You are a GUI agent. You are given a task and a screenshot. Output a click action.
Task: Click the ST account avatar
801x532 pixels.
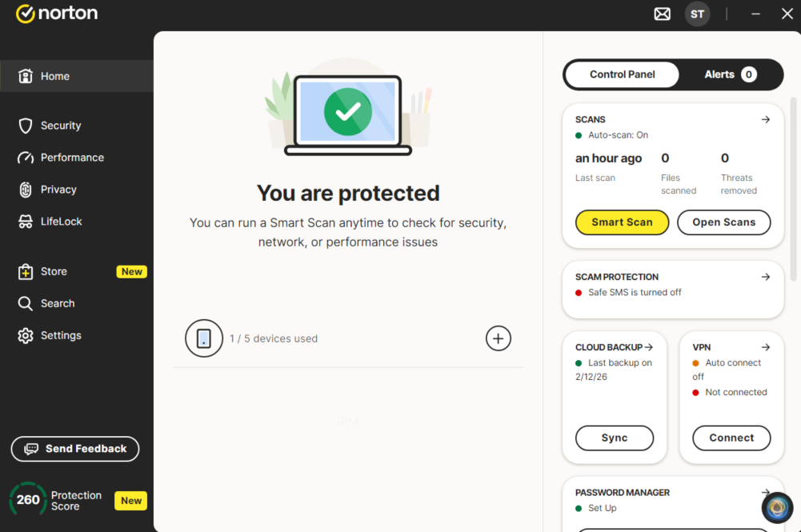tap(697, 14)
